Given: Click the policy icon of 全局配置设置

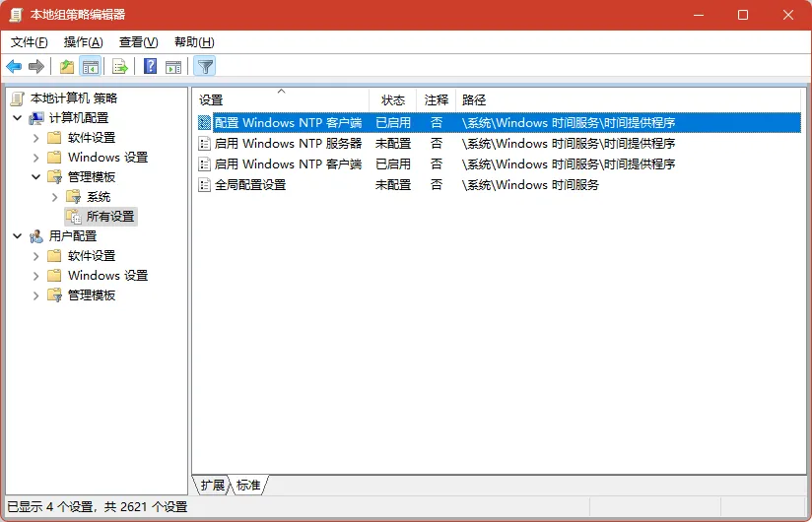Looking at the screenshot, I should point(205,185).
